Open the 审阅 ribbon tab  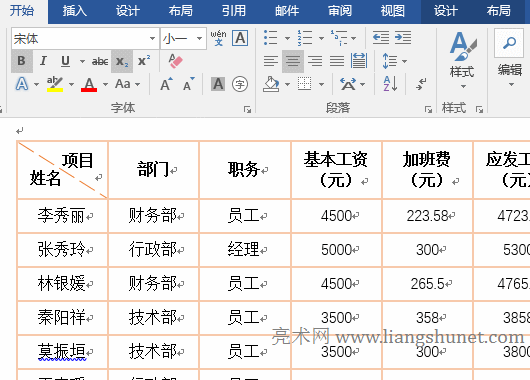pos(340,11)
